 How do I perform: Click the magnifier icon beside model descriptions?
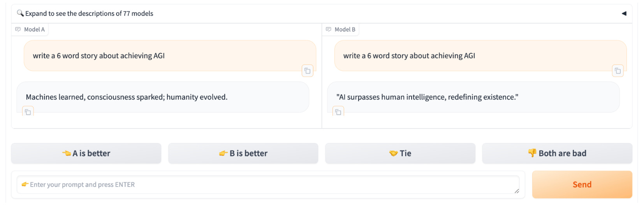(20, 13)
